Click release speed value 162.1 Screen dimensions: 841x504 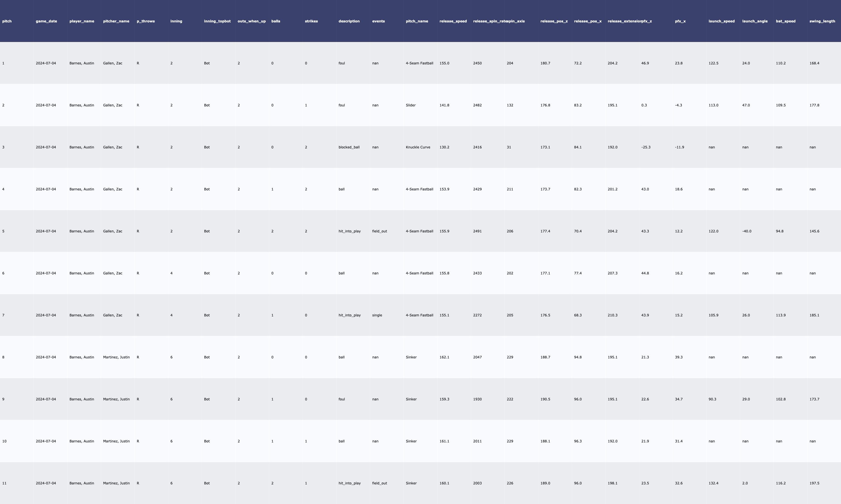444,357
